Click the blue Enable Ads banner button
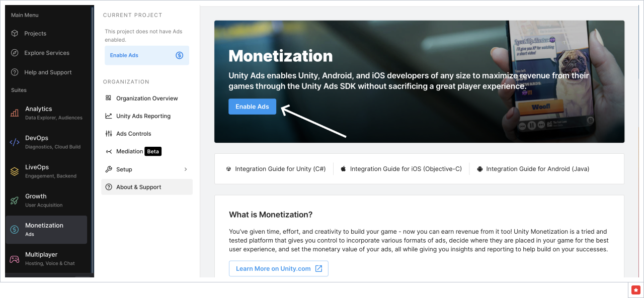This screenshot has width=644, height=298. click(252, 106)
